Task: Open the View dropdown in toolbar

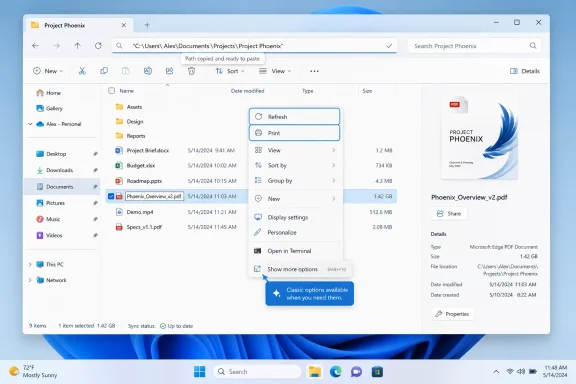Action: [275, 71]
